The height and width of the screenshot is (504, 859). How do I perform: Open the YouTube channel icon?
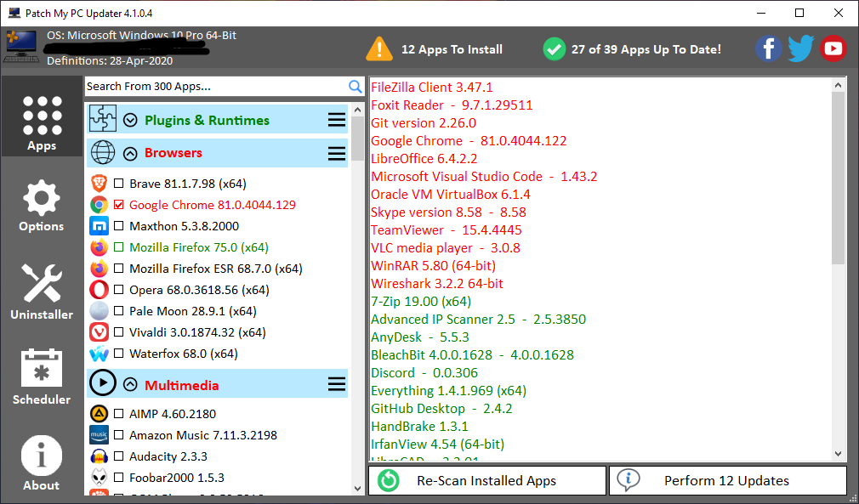(833, 48)
